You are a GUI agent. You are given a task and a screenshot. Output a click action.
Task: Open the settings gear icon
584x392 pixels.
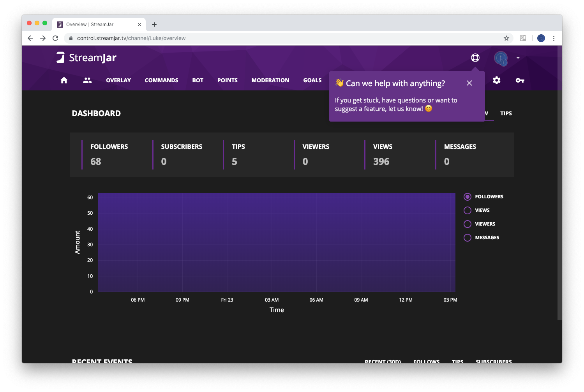[496, 80]
